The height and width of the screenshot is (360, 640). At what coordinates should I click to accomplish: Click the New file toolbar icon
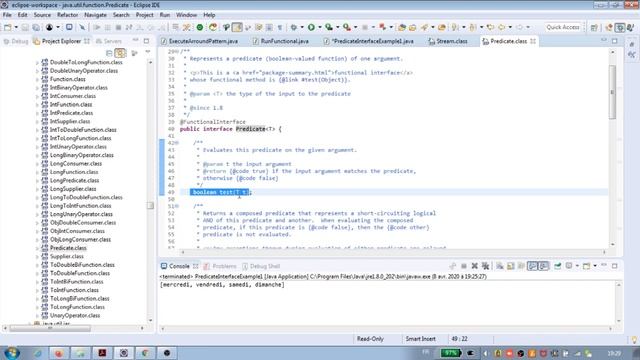pos(8,27)
